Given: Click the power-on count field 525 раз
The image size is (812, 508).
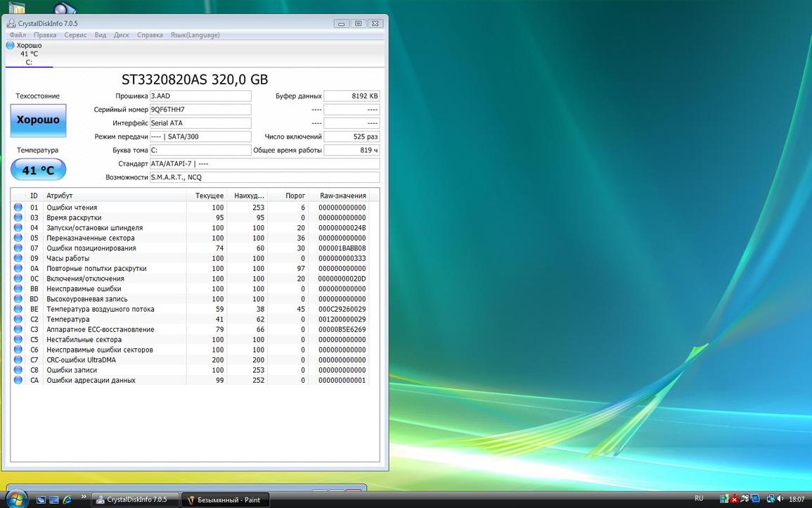Looking at the screenshot, I should [x=352, y=136].
